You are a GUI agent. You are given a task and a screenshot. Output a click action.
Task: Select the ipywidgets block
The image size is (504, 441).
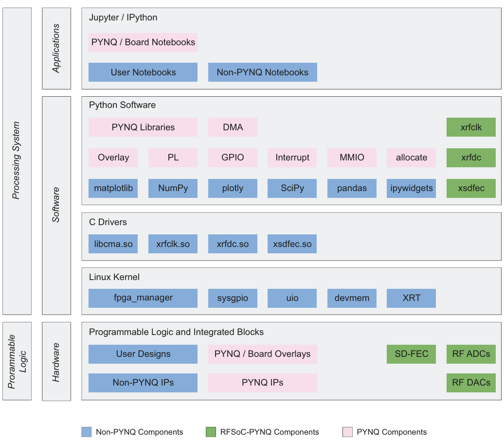[412, 188]
